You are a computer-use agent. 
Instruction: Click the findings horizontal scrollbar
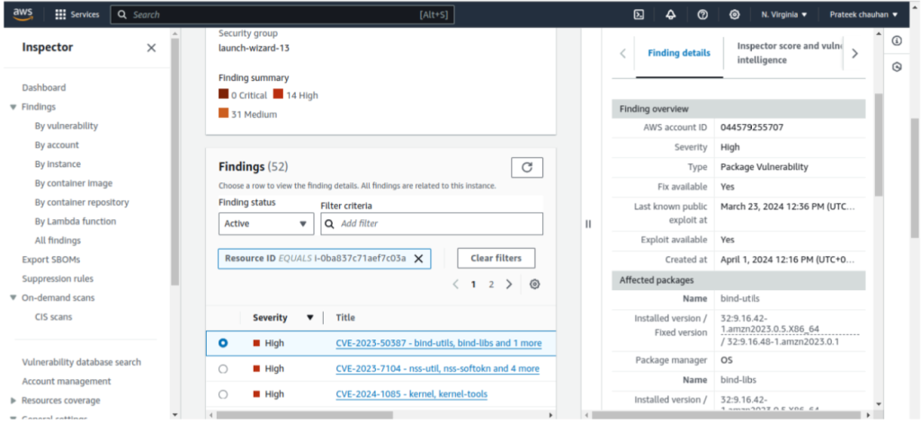pos(304,415)
